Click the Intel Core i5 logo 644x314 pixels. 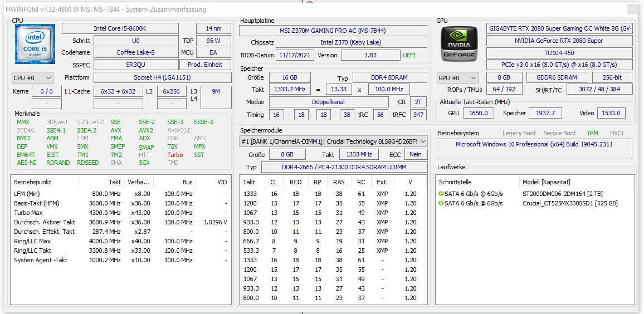(35, 44)
